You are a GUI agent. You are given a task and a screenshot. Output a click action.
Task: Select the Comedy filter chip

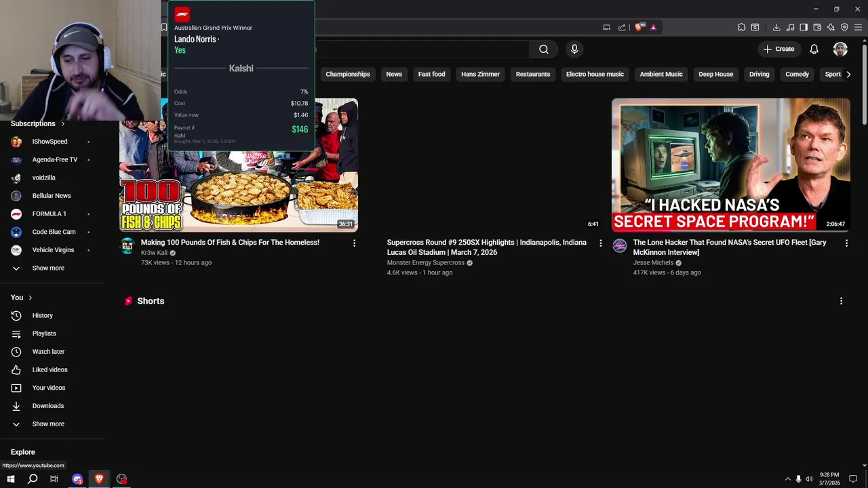click(797, 74)
